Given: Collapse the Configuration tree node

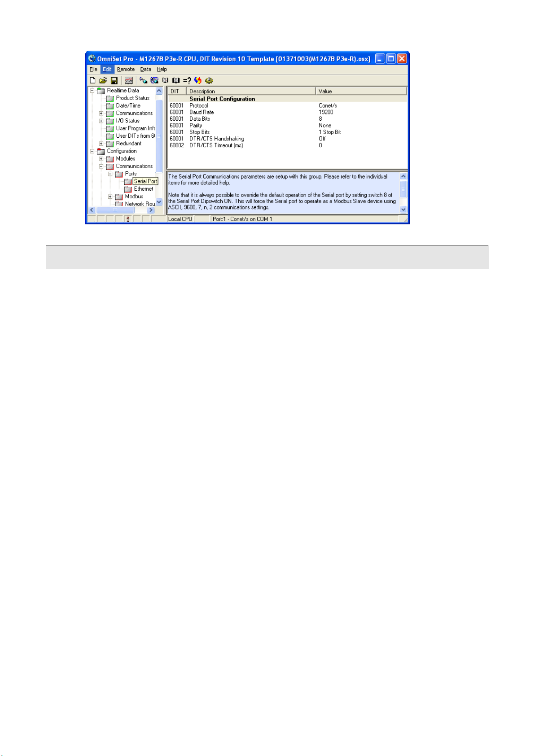Looking at the screenshot, I should 92,151.
